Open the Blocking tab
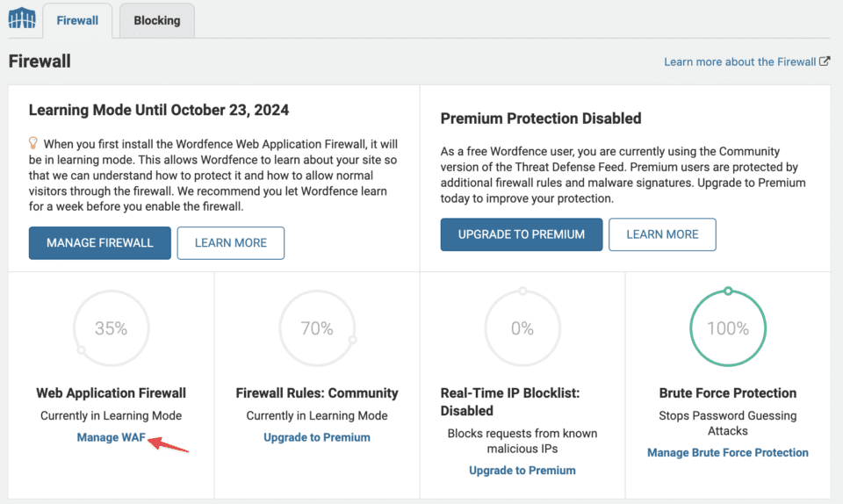The width and height of the screenshot is (843, 504). pyautogui.click(x=156, y=20)
